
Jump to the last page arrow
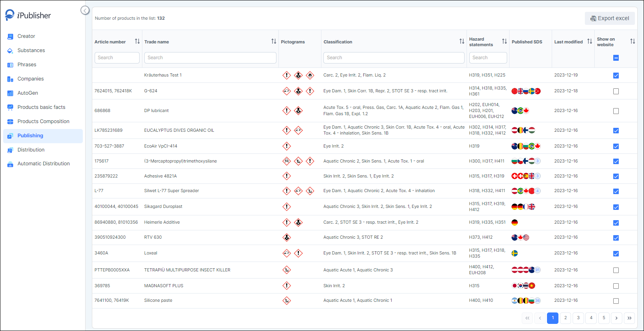(629, 318)
